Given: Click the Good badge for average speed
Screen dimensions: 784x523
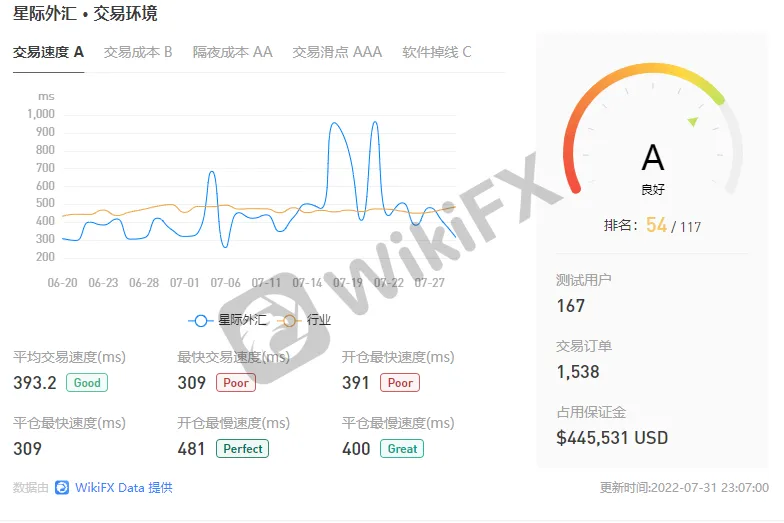Looking at the screenshot, I should (87, 383).
